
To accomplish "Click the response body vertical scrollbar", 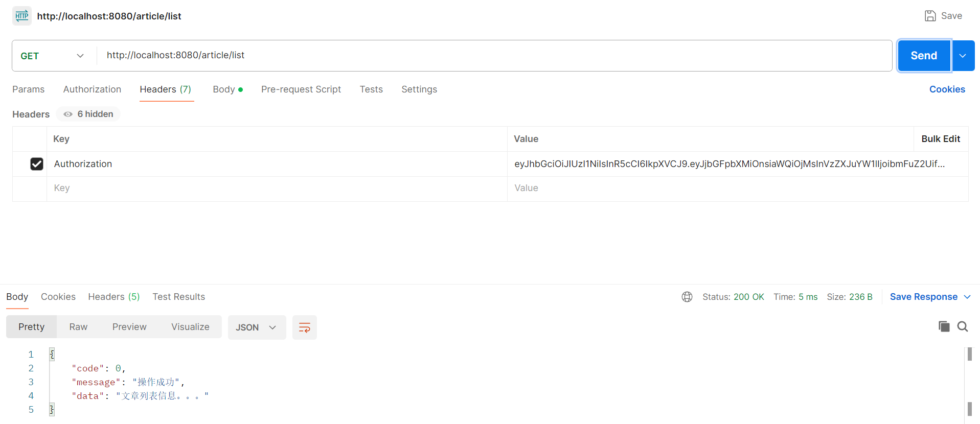I will [969, 383].
